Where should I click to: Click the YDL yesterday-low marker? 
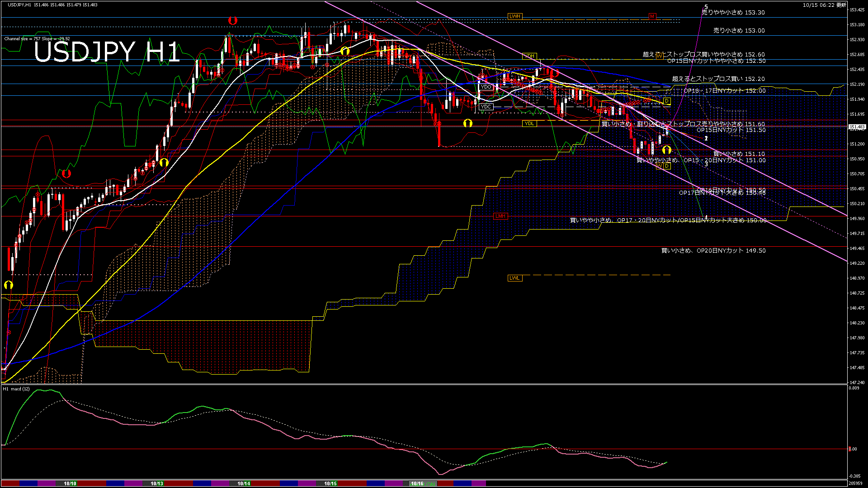point(529,123)
